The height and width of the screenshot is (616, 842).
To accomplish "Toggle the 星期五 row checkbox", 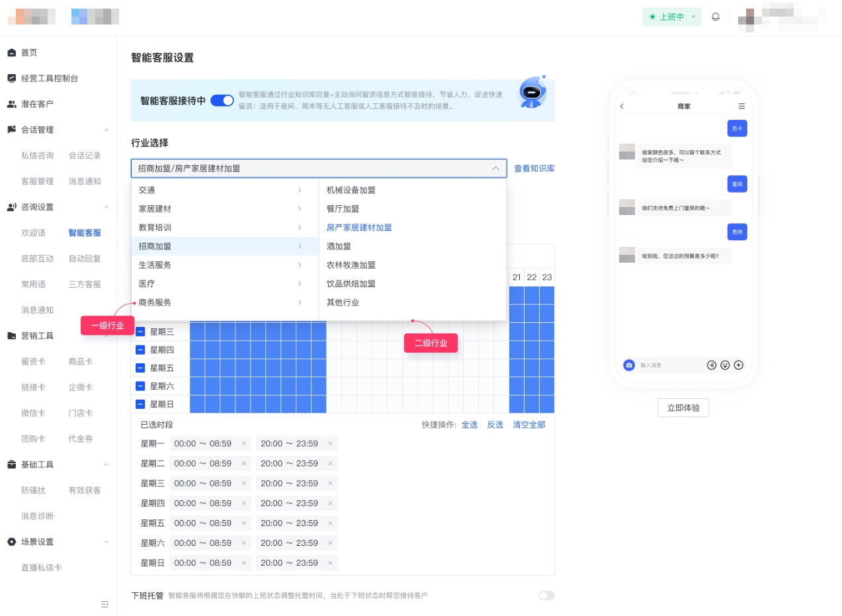I will point(140,368).
